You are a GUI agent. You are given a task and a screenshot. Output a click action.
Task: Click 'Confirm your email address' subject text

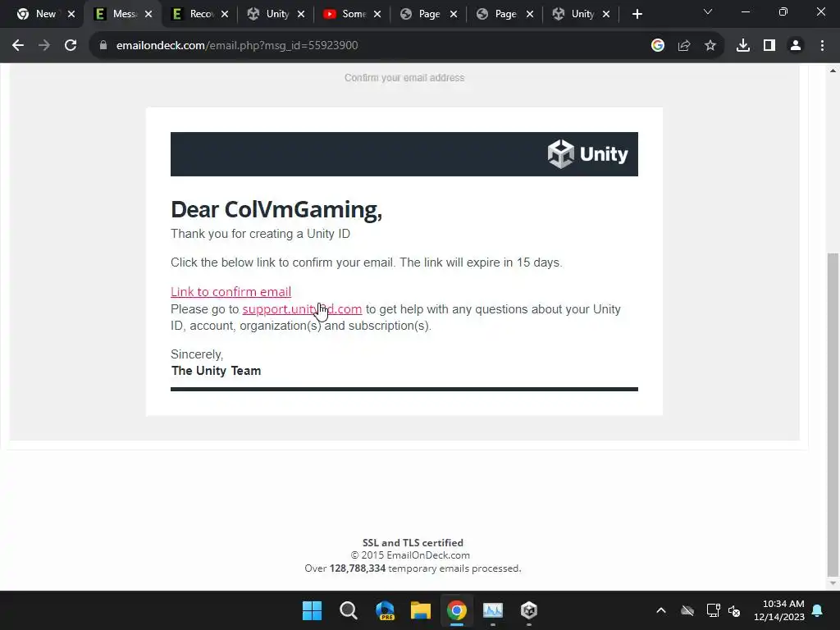[x=404, y=78]
